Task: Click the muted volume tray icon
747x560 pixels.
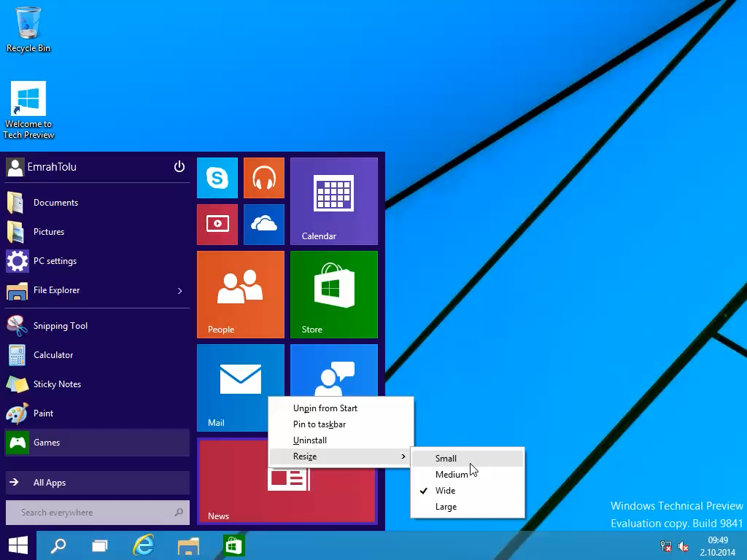Action: 683,546
